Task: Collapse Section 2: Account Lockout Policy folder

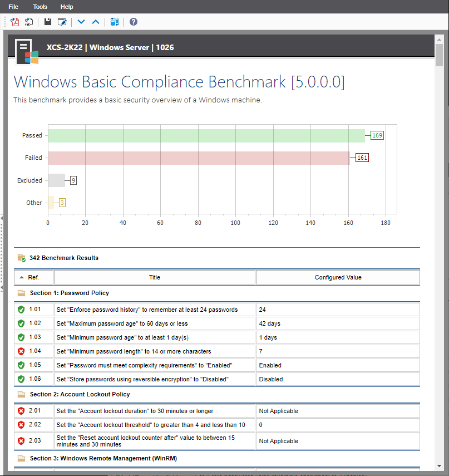Action: pos(22,394)
